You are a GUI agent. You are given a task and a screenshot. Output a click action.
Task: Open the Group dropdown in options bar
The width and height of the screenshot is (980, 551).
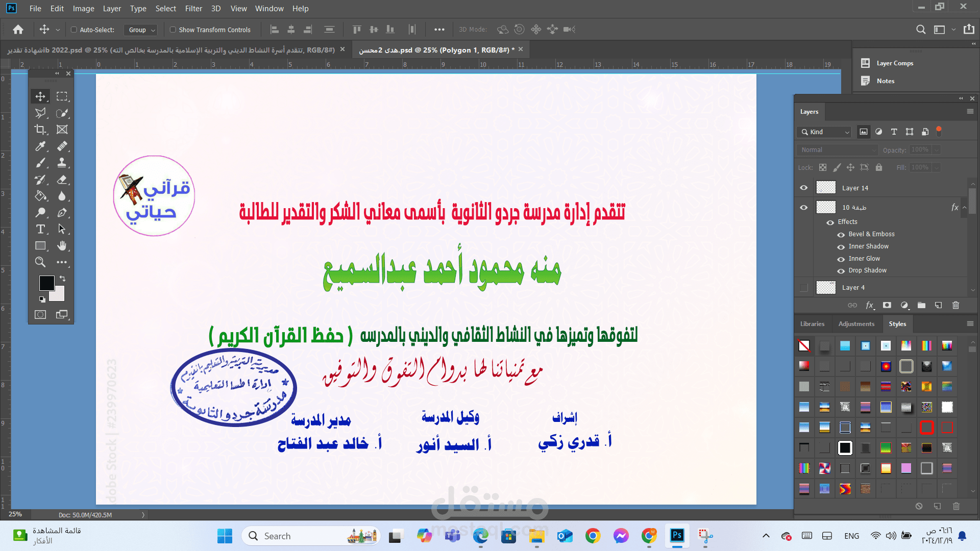(x=141, y=30)
